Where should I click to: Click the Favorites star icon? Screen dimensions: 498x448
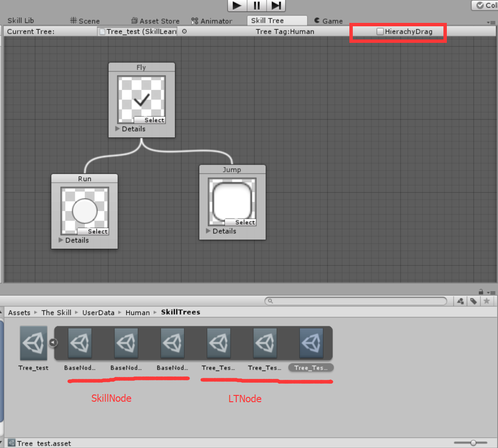click(x=486, y=301)
